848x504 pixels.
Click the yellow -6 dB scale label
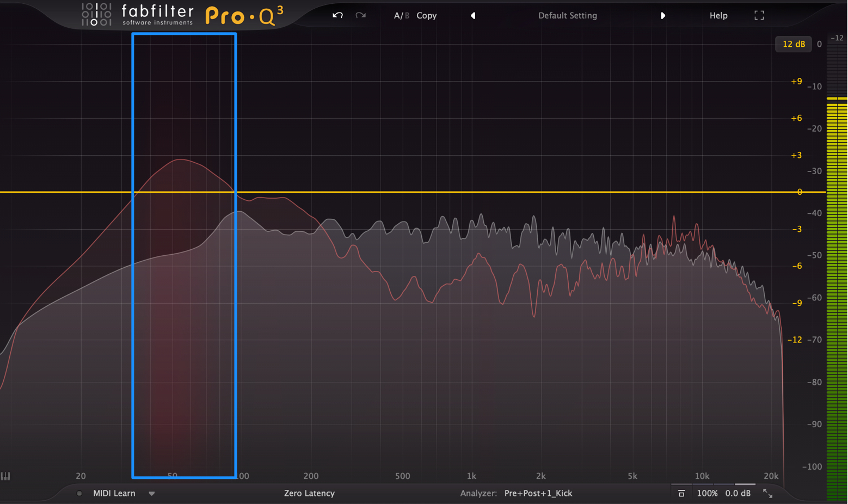click(797, 266)
